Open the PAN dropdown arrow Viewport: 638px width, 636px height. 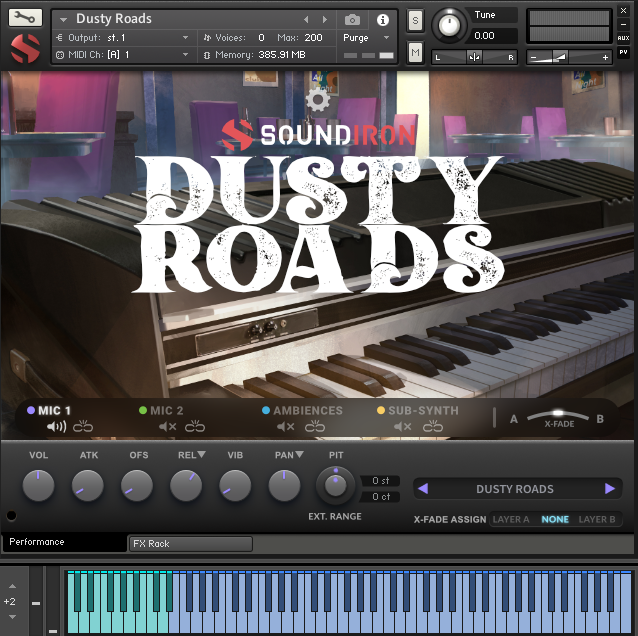click(x=299, y=454)
